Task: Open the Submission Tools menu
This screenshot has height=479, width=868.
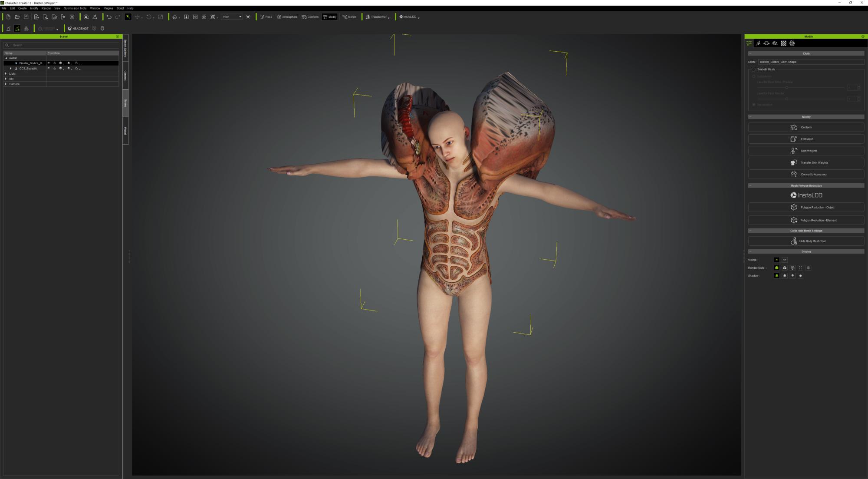Action: (x=75, y=8)
